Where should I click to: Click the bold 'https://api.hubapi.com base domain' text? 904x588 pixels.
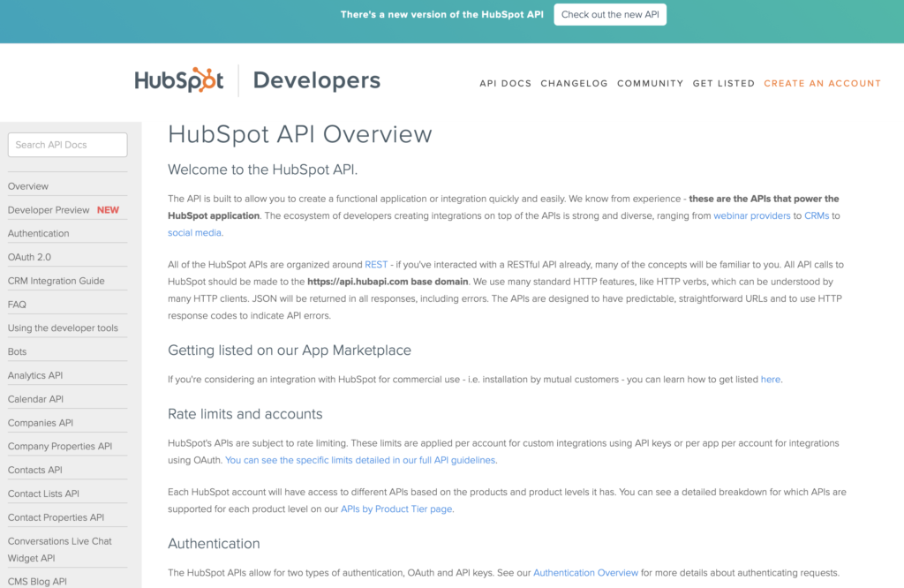[x=388, y=282]
